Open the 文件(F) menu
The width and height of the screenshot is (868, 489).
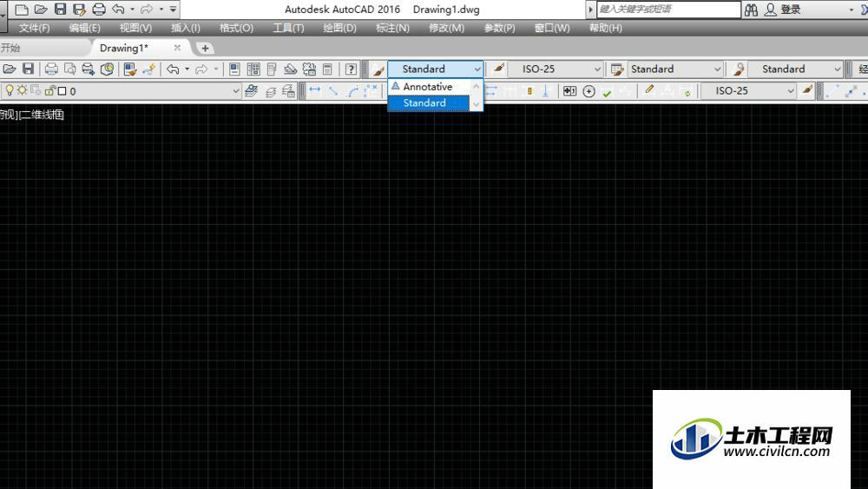tap(34, 28)
